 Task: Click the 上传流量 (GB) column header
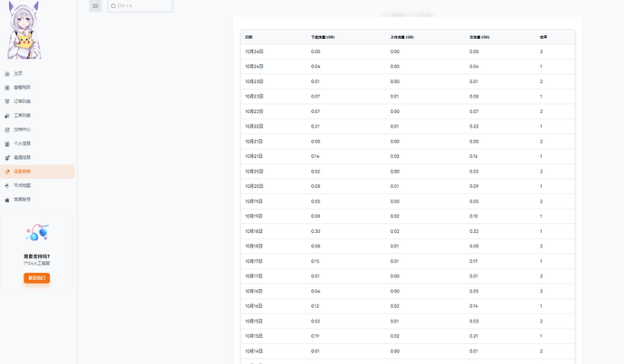pyautogui.click(x=402, y=37)
